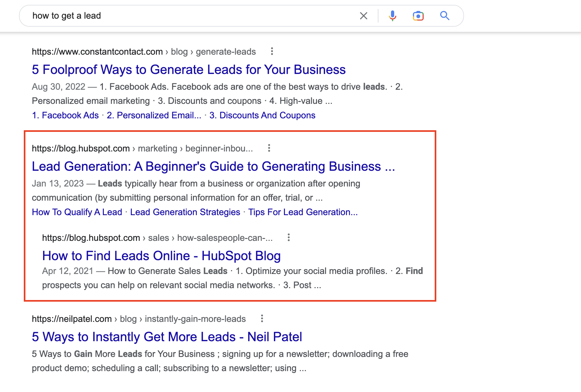Open 'Lead Generation: A Beginner's Guide' result
Screen dimensions: 581x392
[213, 167]
